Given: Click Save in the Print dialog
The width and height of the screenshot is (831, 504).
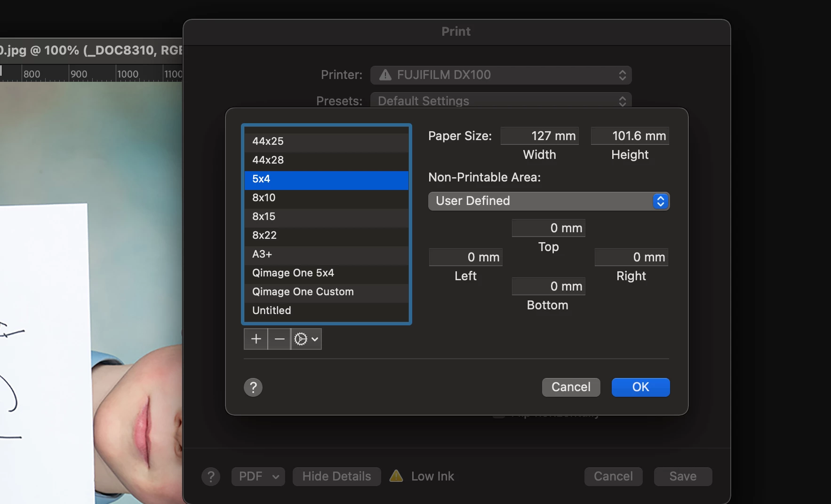Looking at the screenshot, I should click(x=683, y=477).
